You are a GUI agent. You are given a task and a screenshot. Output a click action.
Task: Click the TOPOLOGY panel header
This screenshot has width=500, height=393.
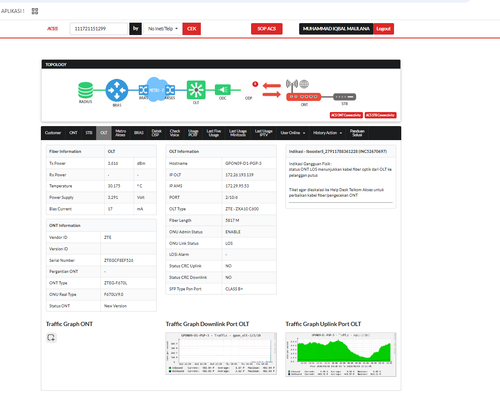(x=221, y=64)
